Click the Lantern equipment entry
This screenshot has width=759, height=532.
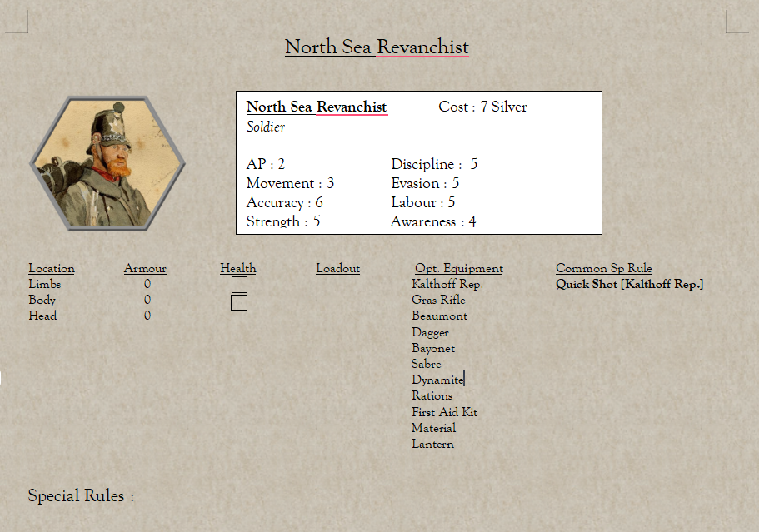point(432,444)
